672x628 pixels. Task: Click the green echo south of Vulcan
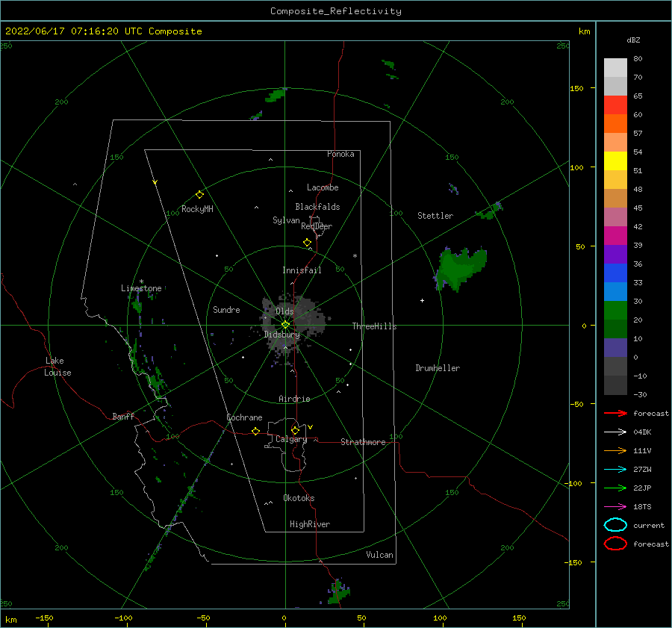pyautogui.click(x=338, y=591)
